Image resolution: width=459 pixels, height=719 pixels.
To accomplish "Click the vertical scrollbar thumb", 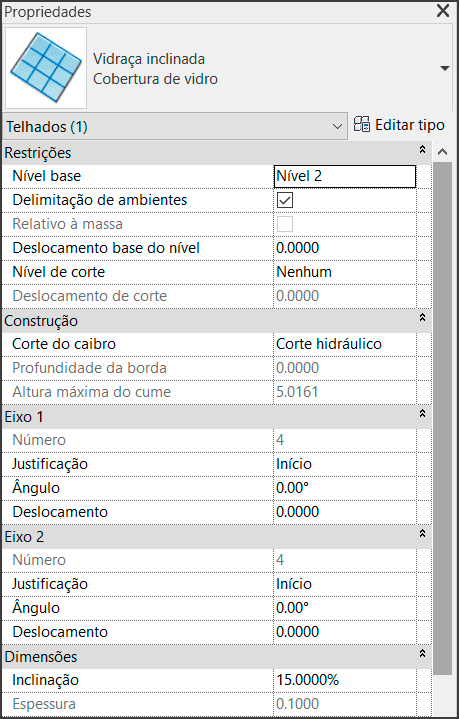I will click(442, 417).
